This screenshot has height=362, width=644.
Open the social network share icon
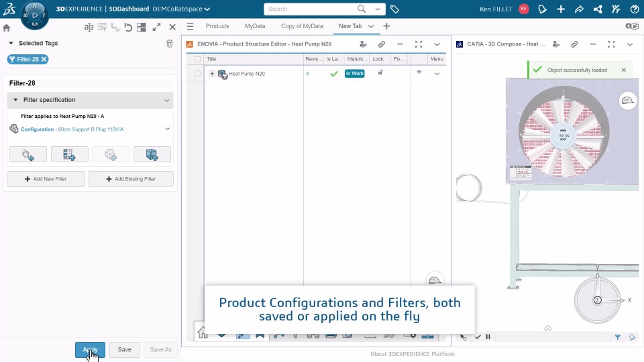[x=598, y=9]
